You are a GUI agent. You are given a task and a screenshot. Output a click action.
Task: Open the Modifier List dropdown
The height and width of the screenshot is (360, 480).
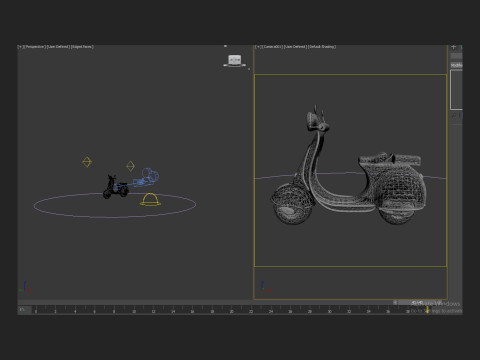point(456,65)
